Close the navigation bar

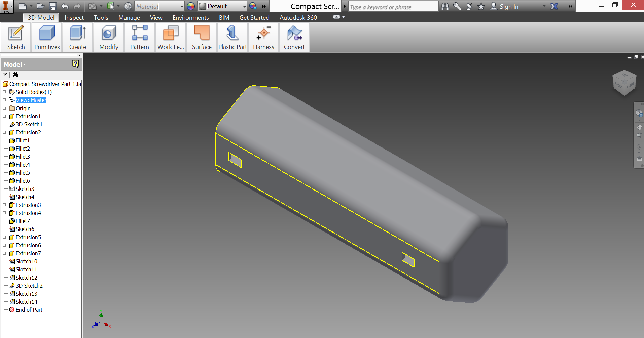pyautogui.click(x=642, y=104)
